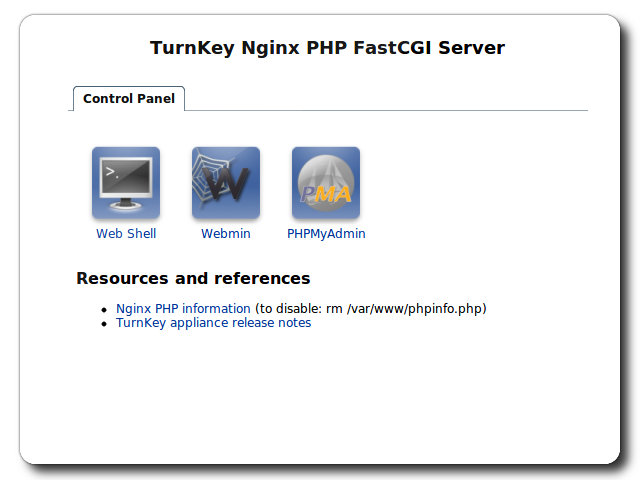Image resolution: width=640 pixels, height=480 pixels.
Task: Click the bullet before Nginx PHP information
Action: coord(104,310)
